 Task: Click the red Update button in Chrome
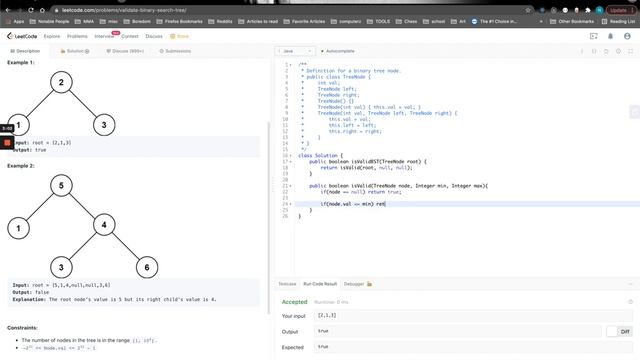coord(621,10)
